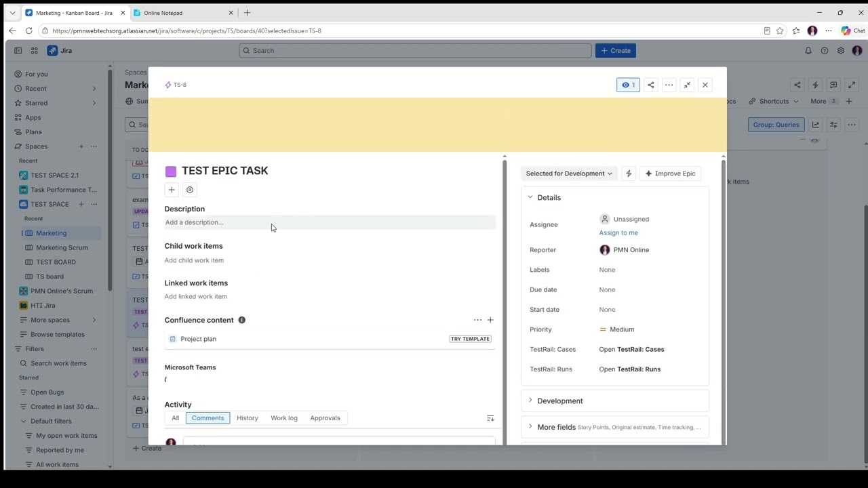Open the TEST BOARD item in sidebar
The height and width of the screenshot is (488, 868).
point(56,262)
